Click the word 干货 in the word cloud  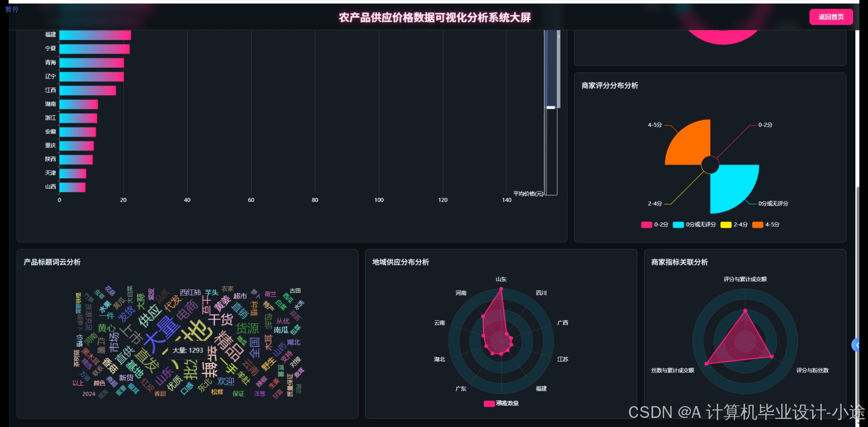(221, 319)
